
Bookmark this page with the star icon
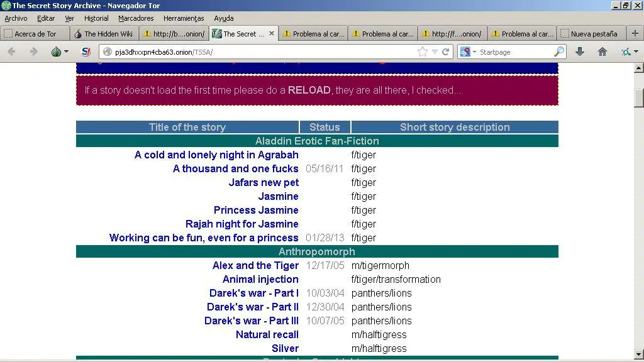[422, 52]
